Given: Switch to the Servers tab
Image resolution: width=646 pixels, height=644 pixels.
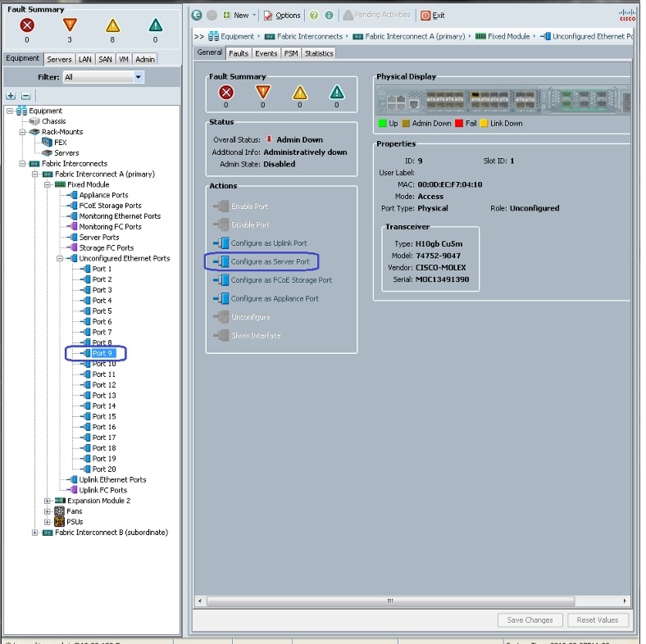Looking at the screenshot, I should (x=59, y=59).
